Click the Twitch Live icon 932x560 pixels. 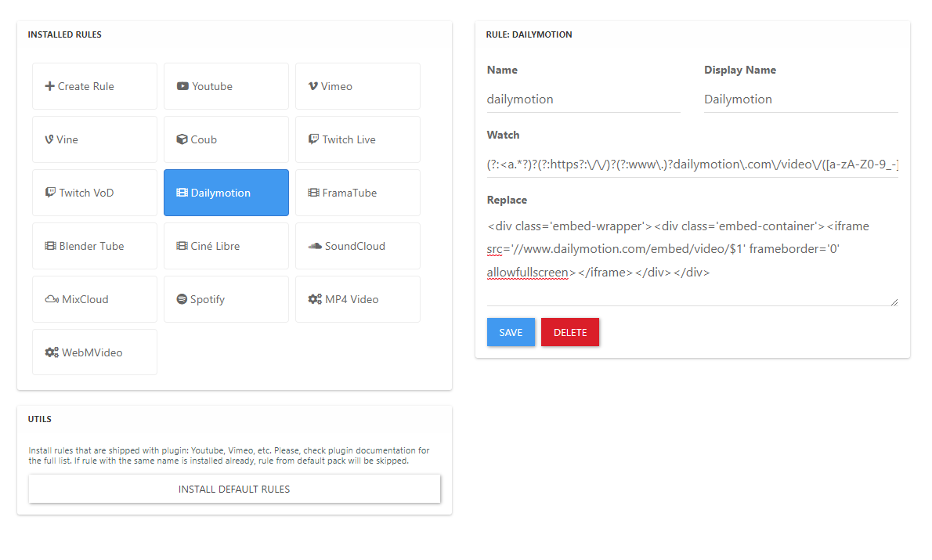coord(313,139)
